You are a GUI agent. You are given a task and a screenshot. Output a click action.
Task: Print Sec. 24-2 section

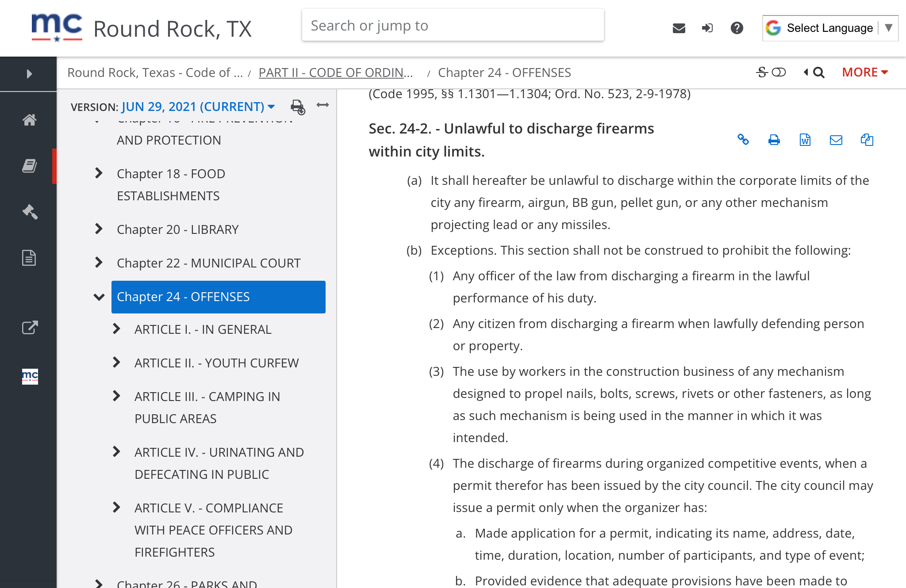(x=774, y=140)
